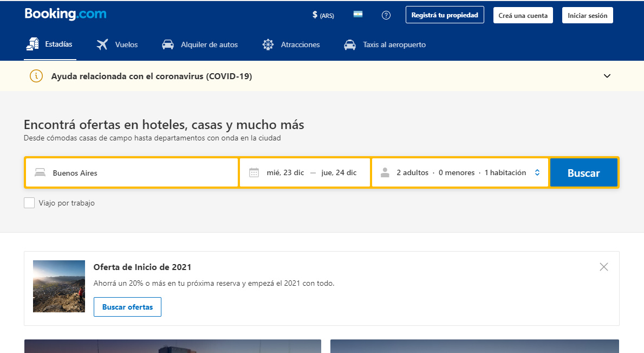The width and height of the screenshot is (644, 353).
Task: Close the Oferta de Inicio de 2021 banner
Action: click(604, 267)
